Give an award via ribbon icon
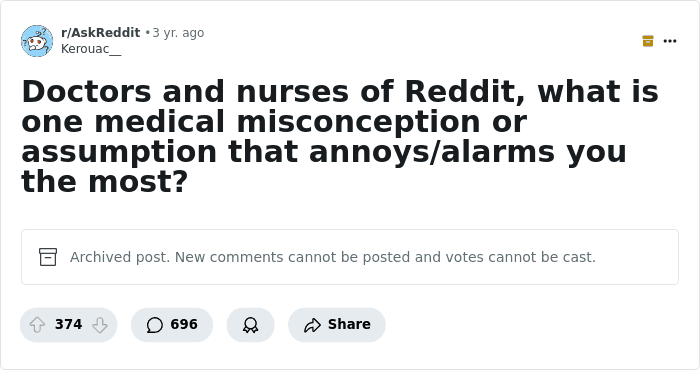The width and height of the screenshot is (700, 370). [x=250, y=324]
